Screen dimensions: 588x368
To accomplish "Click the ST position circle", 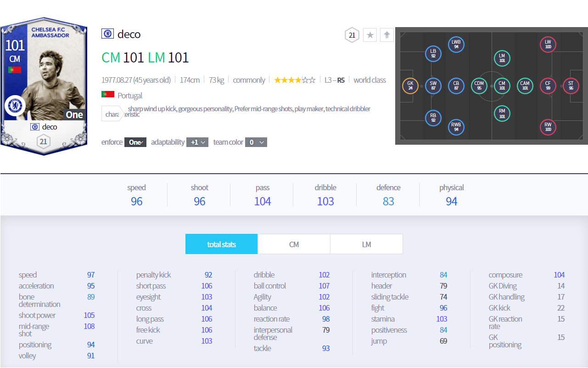I will (571, 86).
